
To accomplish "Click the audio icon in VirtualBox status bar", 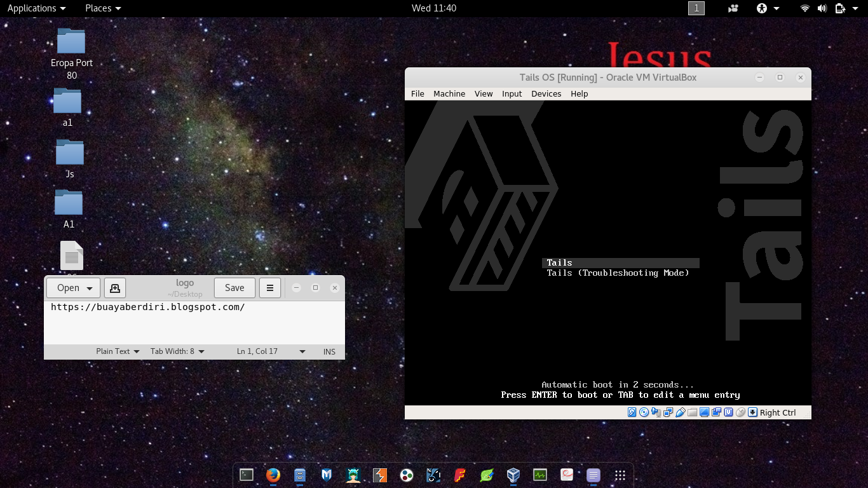I will point(656,412).
